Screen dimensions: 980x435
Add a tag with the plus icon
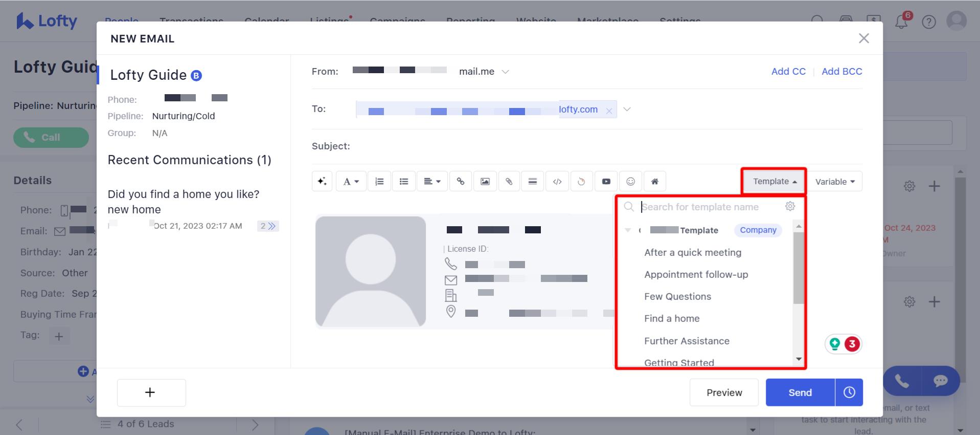pos(59,336)
